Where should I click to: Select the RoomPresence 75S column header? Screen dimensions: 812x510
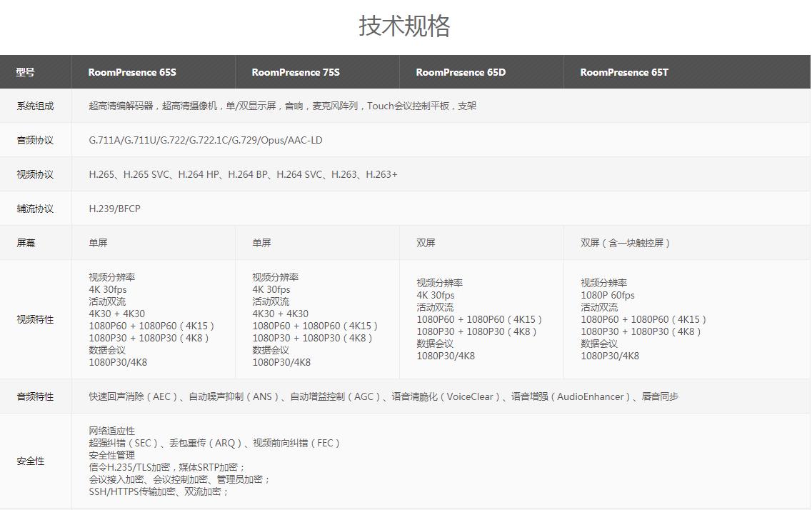pos(296,72)
